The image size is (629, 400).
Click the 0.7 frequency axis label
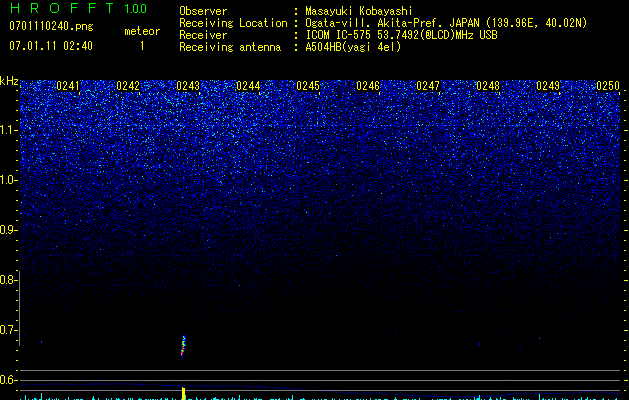8,330
